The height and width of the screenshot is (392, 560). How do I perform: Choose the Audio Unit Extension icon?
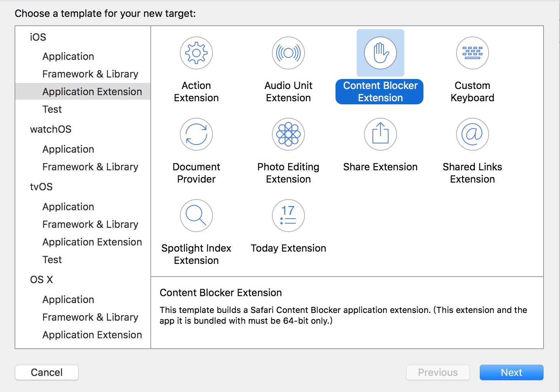coord(288,53)
